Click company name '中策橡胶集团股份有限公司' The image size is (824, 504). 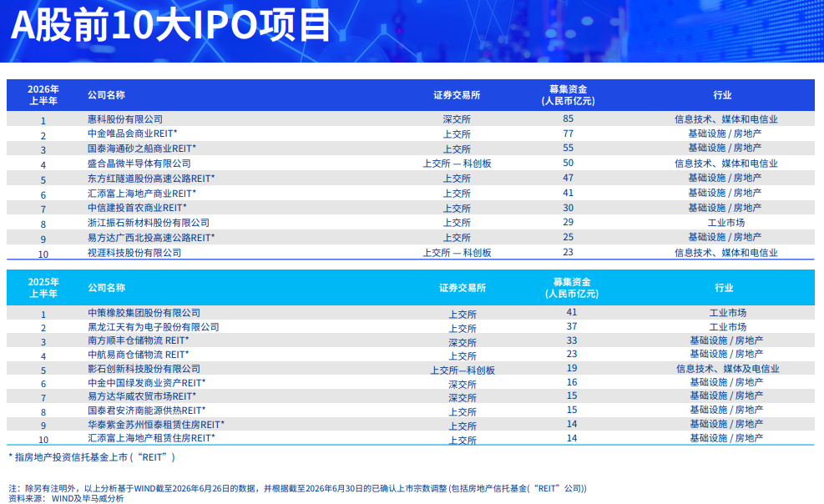[x=144, y=313]
